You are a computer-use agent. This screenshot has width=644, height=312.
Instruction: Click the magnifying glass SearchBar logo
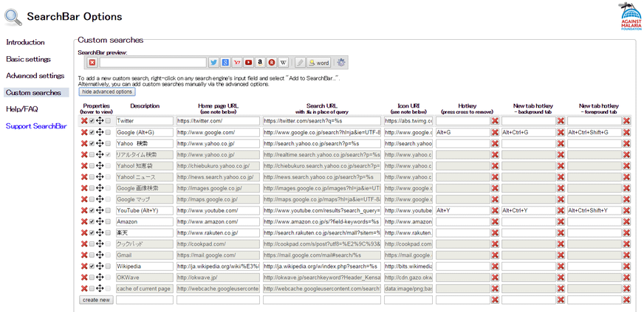pyautogui.click(x=13, y=17)
